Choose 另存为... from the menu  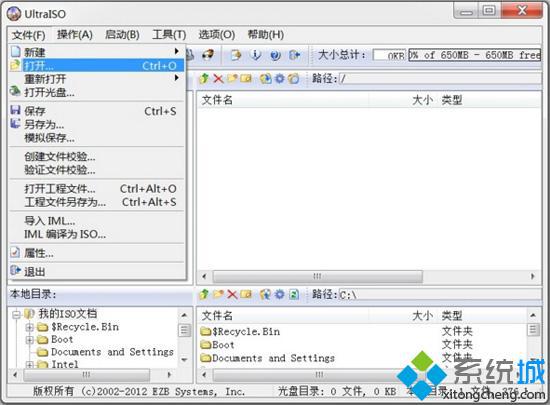[x=96, y=124]
